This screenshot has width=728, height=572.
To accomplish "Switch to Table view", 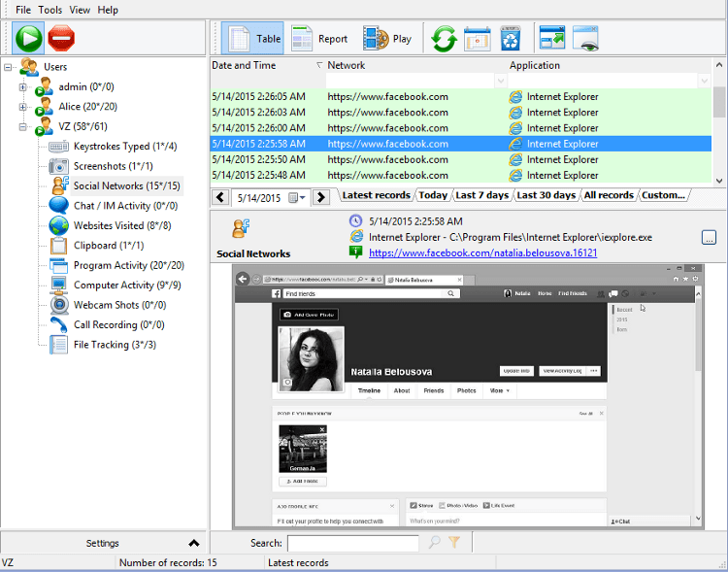I will click(252, 39).
